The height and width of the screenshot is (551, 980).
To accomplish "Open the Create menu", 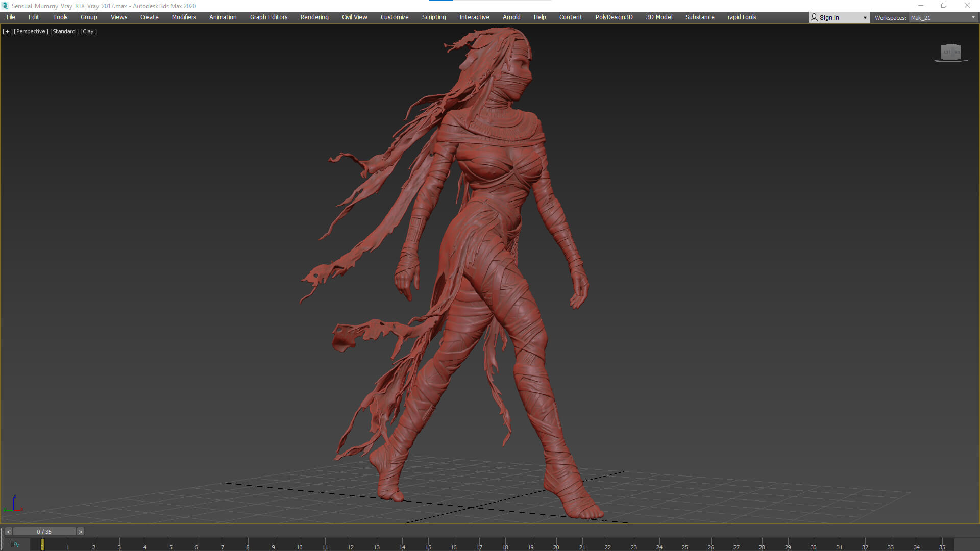I will (x=150, y=17).
